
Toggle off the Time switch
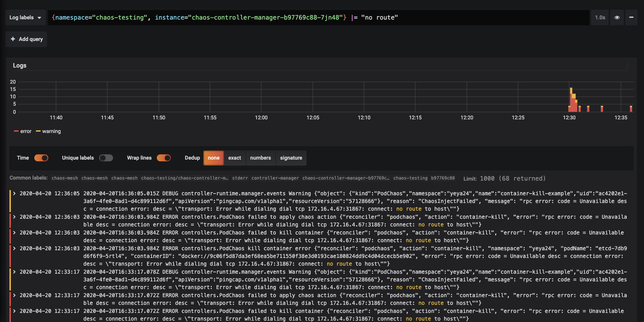[x=41, y=158]
